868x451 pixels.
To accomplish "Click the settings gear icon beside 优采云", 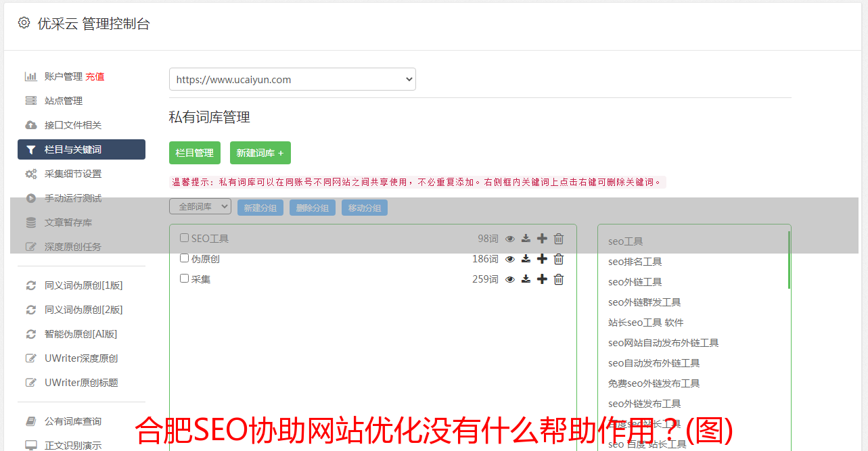I will point(24,22).
